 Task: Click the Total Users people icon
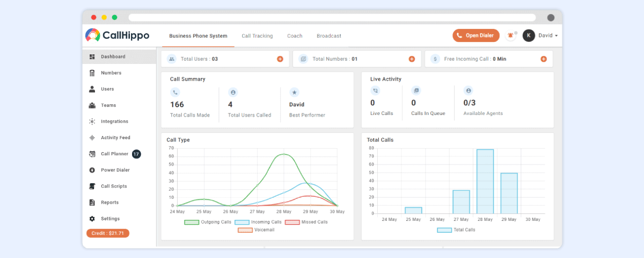(x=172, y=59)
